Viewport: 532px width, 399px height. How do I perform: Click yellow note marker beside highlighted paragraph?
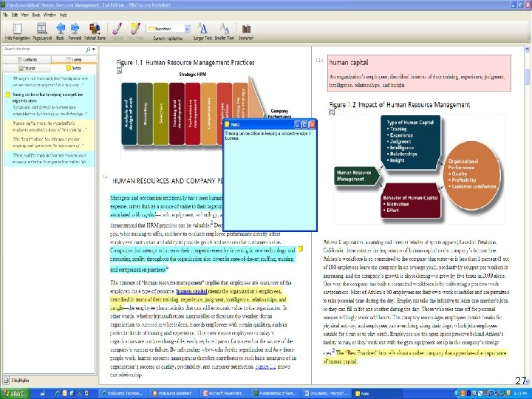tap(300, 250)
